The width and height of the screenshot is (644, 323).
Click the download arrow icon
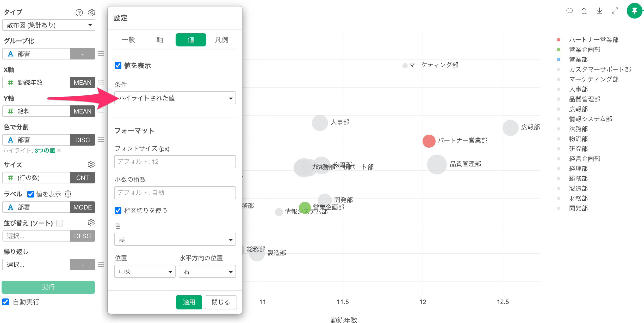(599, 11)
